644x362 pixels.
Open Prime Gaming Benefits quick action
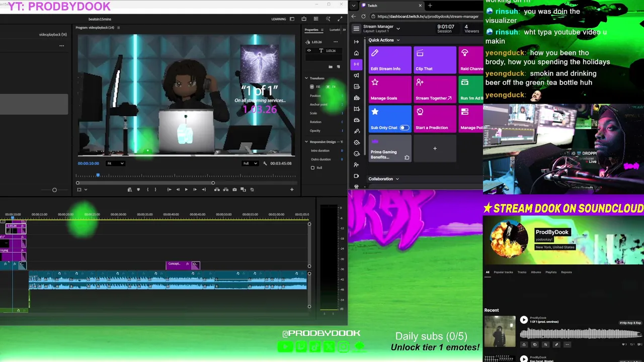tap(390, 148)
